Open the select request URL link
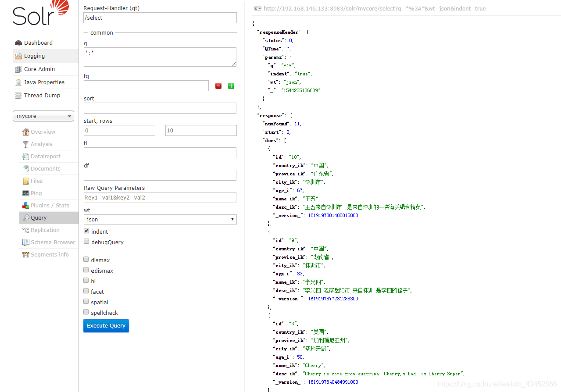Viewport: 561px width, 392px height. coord(375,8)
